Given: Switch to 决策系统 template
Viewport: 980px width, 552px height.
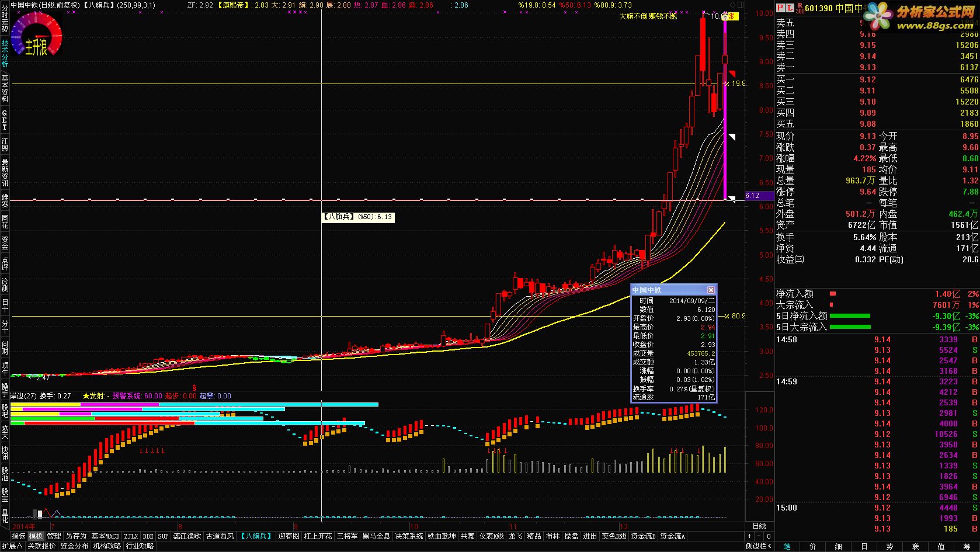Looking at the screenshot, I should [409, 536].
